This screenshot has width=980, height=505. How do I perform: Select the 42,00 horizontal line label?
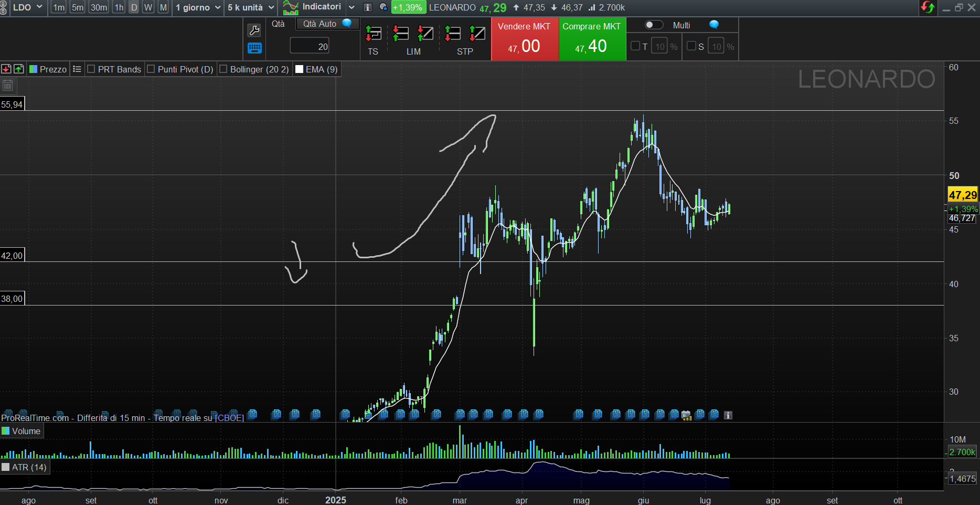[12, 256]
